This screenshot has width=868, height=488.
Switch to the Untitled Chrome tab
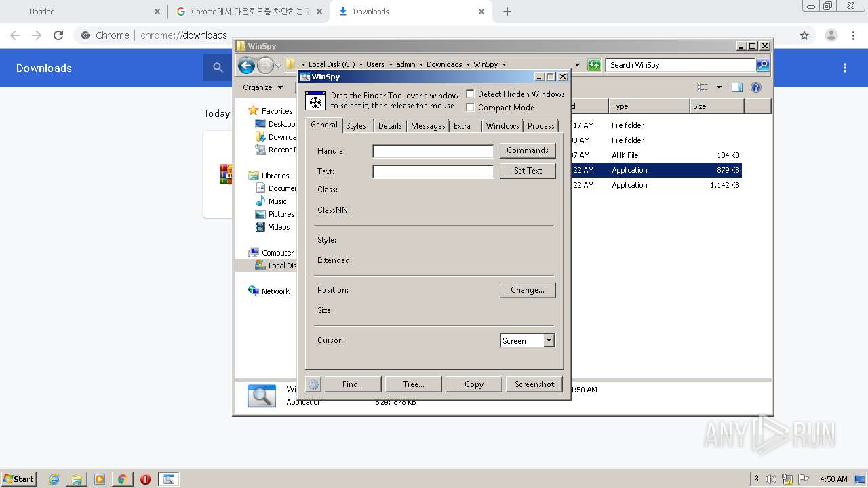85,12
